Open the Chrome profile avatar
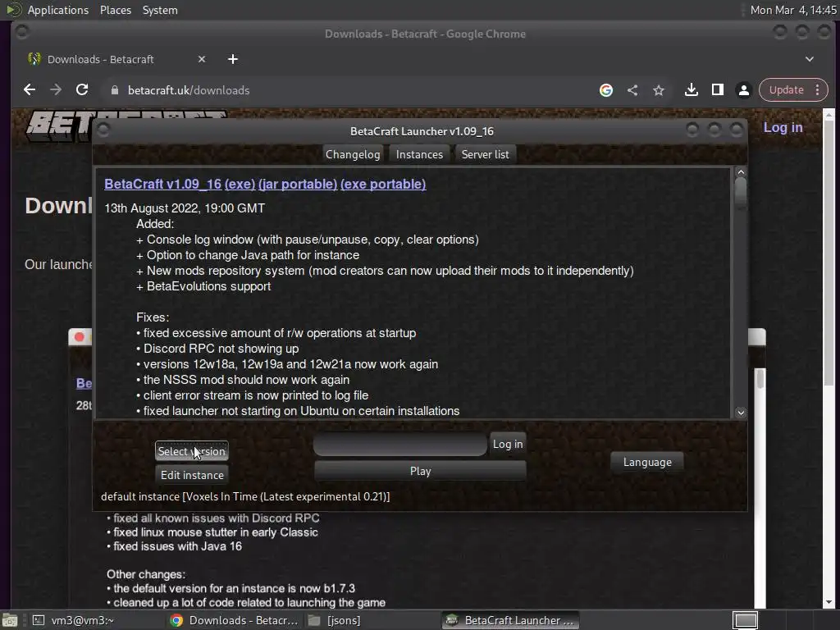Screen dimensions: 840x630 (743, 90)
